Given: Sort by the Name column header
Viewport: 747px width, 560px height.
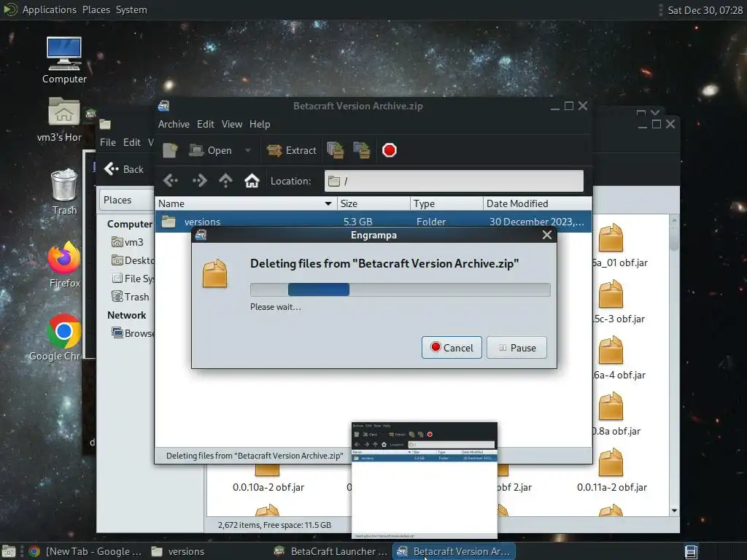Looking at the screenshot, I should click(x=246, y=203).
